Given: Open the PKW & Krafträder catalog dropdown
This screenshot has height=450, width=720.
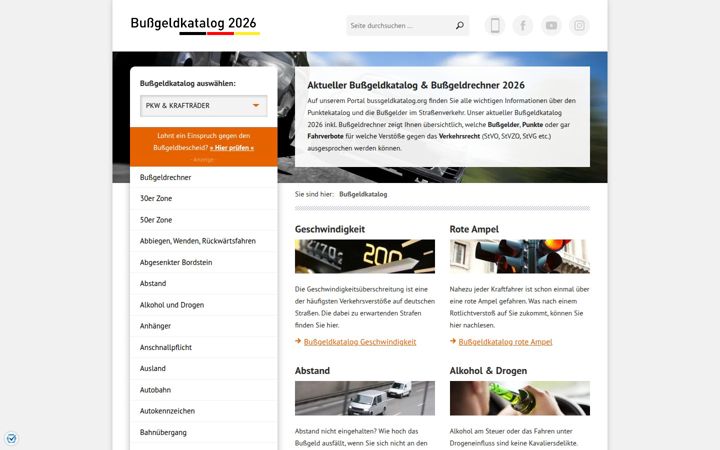Looking at the screenshot, I should (203, 106).
